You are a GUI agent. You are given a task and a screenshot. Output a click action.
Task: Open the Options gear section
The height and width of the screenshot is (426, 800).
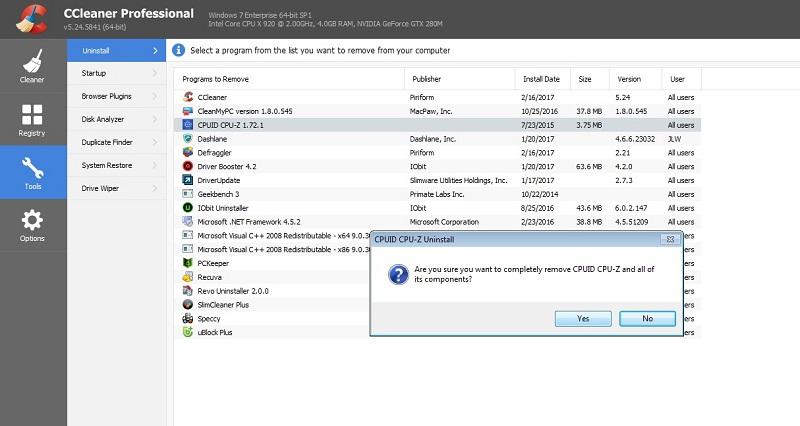coord(32,225)
